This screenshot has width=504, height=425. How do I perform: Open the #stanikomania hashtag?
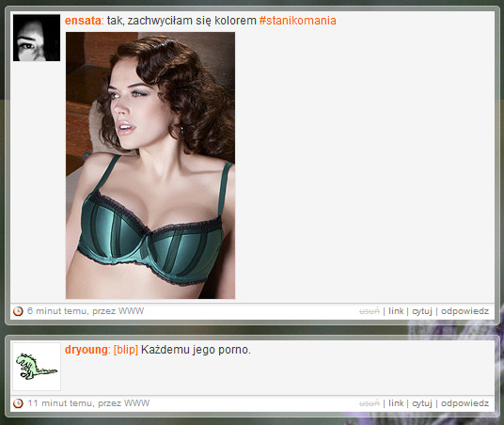(x=298, y=21)
